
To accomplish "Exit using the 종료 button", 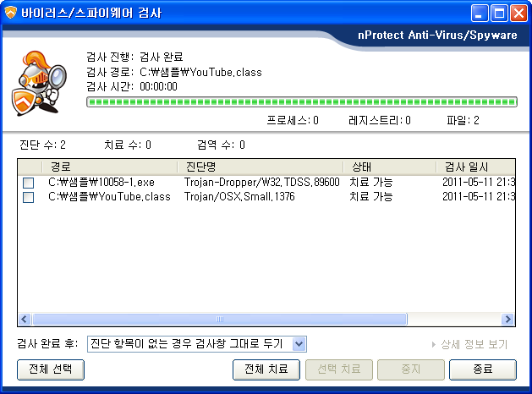I will click(482, 369).
